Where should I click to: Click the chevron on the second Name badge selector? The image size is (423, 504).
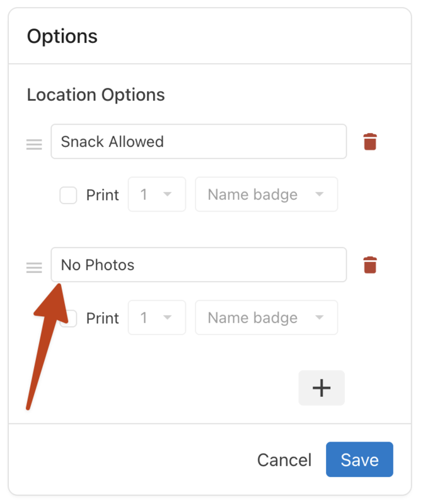pos(320,318)
